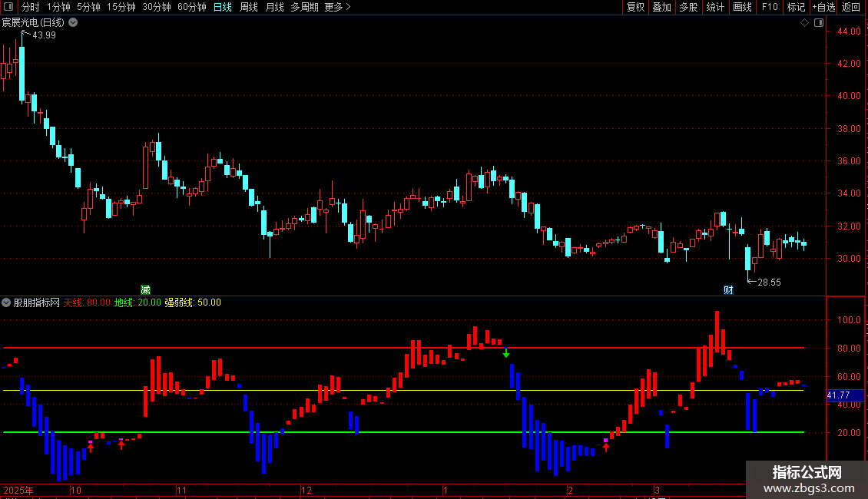Open the 多周期 multi-period view
868x499 pixels.
point(304,7)
